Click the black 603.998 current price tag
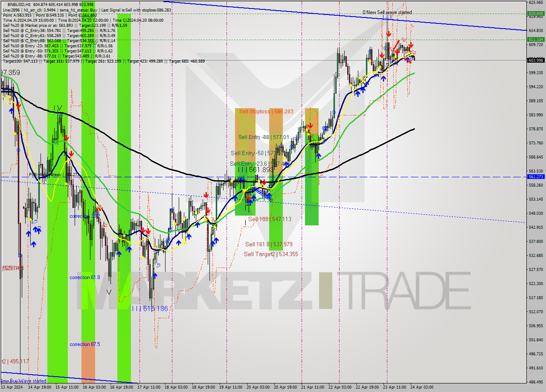 (536, 60)
